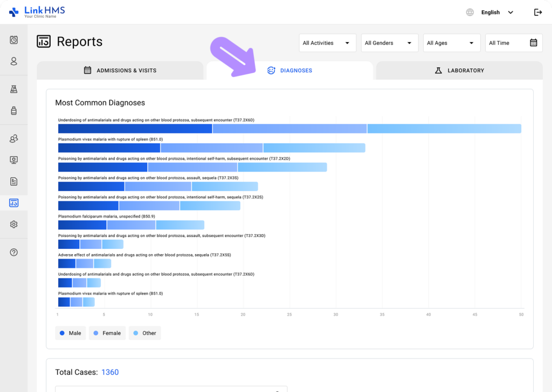The image size is (552, 392).
Task: Toggle the Male legend in the chart
Action: click(x=70, y=333)
